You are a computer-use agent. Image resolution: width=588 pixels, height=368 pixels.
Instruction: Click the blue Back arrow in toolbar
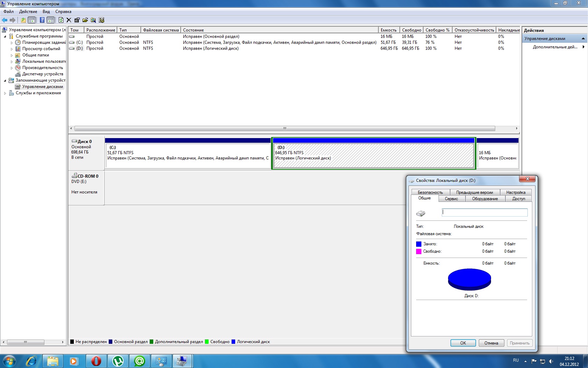[5, 20]
